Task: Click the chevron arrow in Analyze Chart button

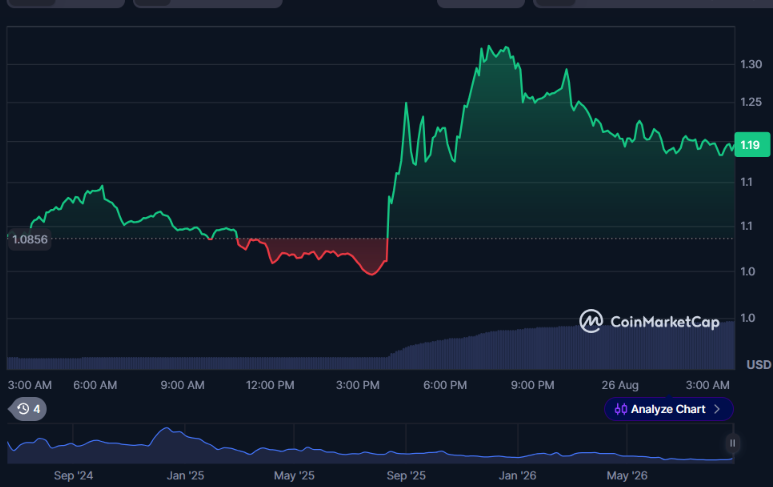Action: (717, 409)
